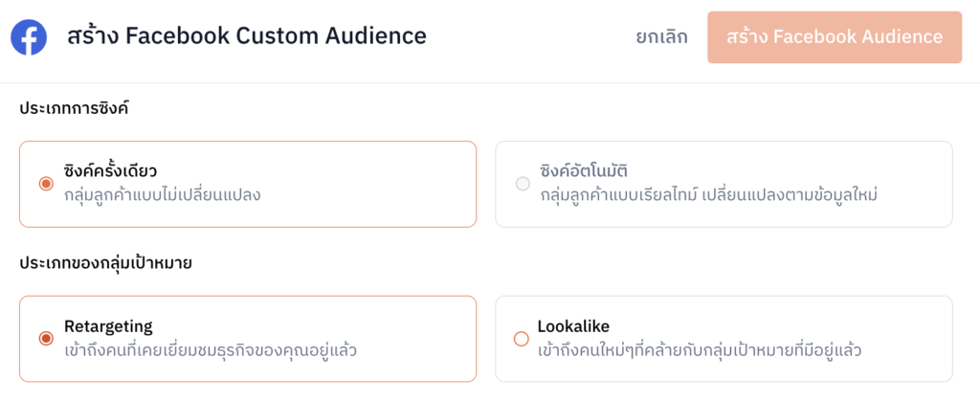The image size is (980, 402).
Task: Click the ประเภทการซิงค์ section label
Action: coord(74,108)
